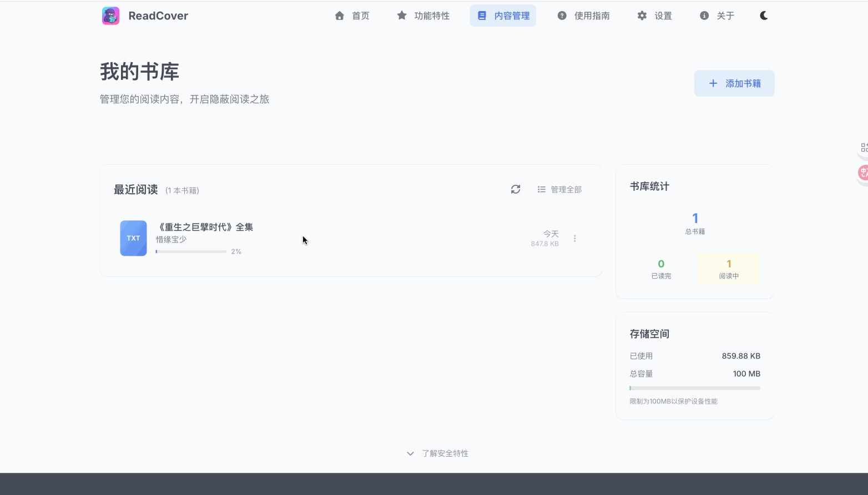Switch to the 内容管理 tab
Viewport: 868px width, 495px height.
tap(503, 16)
